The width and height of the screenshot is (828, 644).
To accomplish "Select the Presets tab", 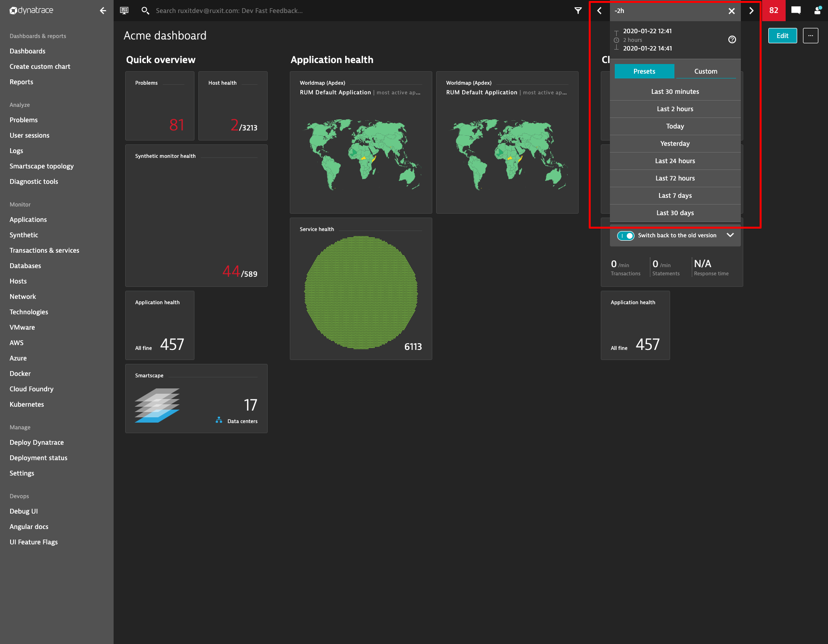I will [645, 71].
